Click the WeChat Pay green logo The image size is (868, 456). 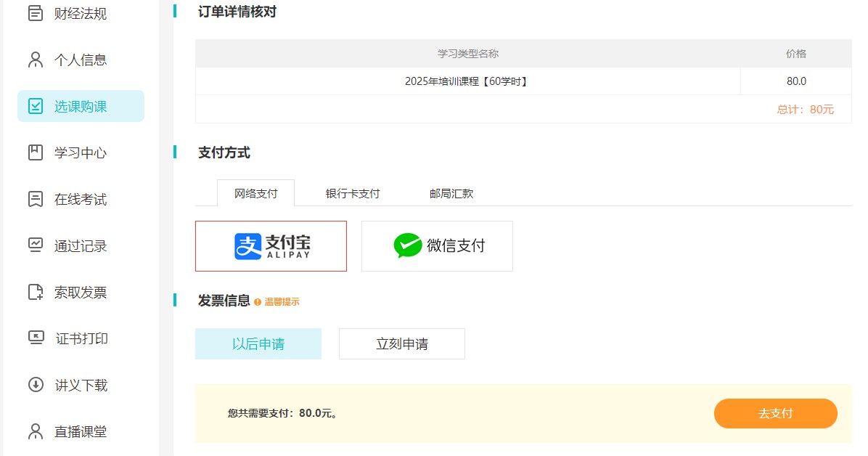click(408, 245)
